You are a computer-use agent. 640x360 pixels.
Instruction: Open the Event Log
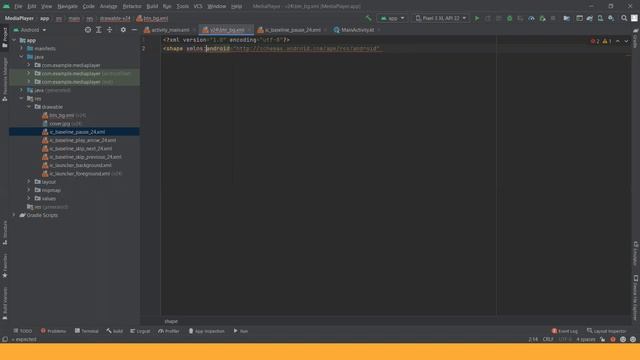565,331
